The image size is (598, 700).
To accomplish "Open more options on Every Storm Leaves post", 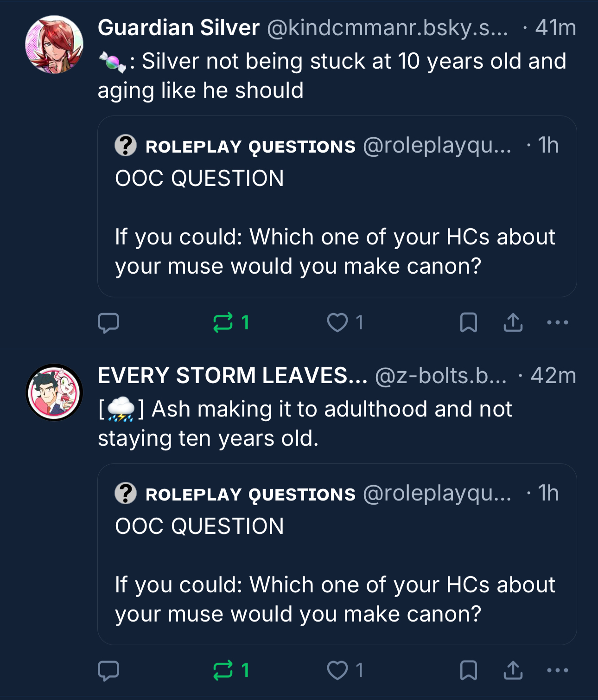I will 557,671.
